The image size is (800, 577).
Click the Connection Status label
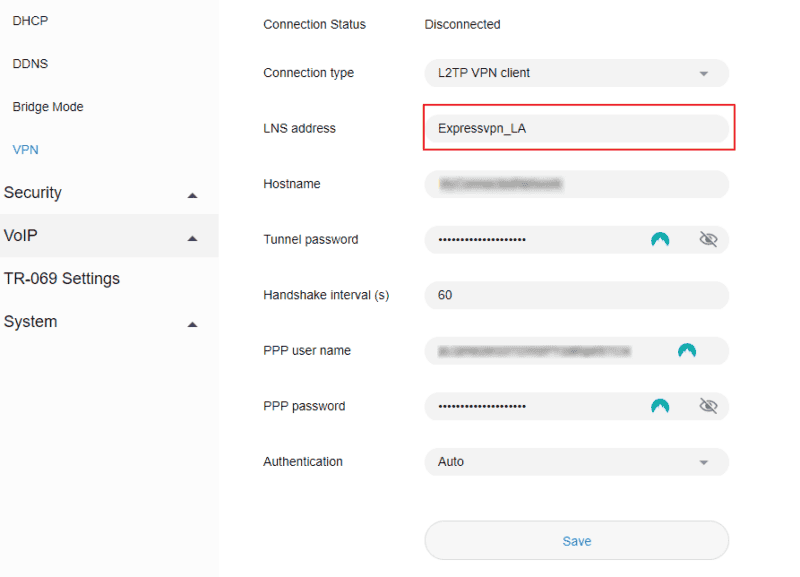tap(314, 24)
